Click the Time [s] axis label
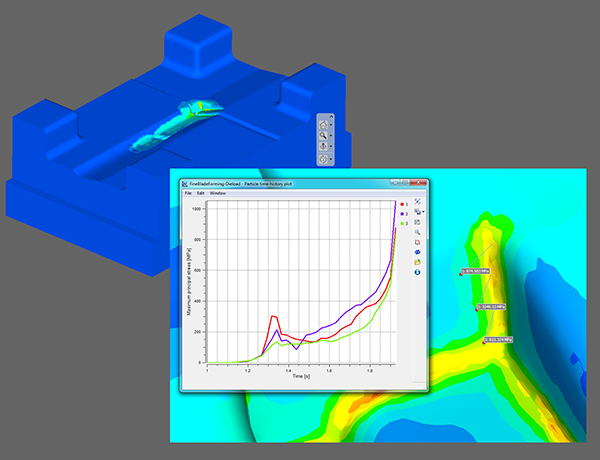This screenshot has width=600, height=460. (301, 376)
